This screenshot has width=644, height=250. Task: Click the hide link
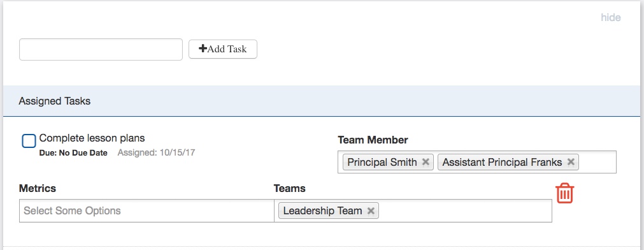click(611, 17)
